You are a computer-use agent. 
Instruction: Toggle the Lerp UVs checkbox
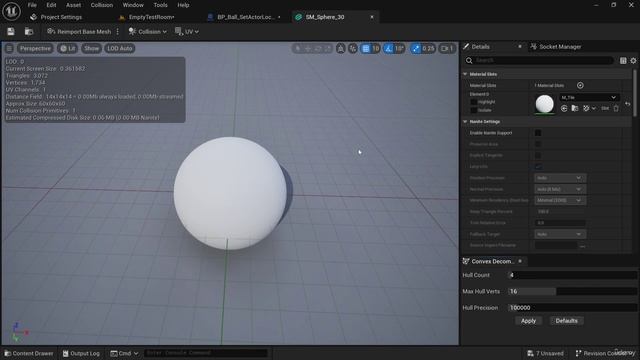pos(538,167)
